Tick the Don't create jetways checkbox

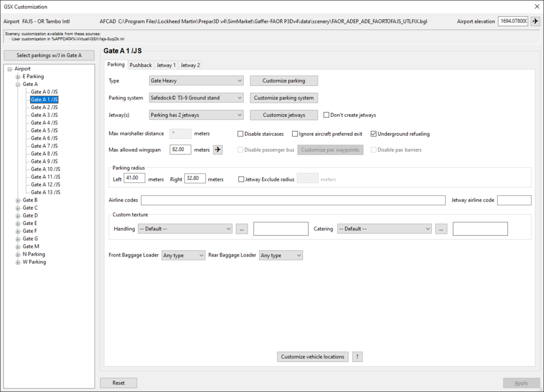pos(326,115)
